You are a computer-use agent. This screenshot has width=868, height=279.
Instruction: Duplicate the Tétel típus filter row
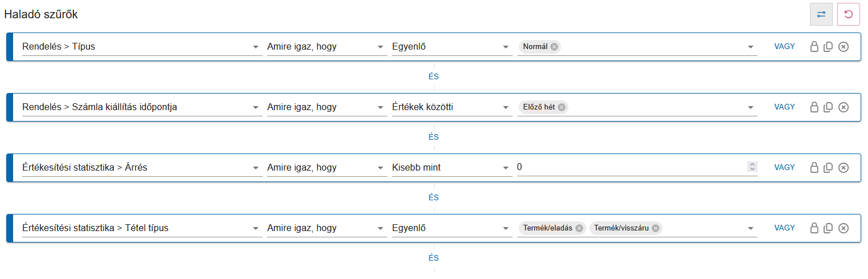829,228
